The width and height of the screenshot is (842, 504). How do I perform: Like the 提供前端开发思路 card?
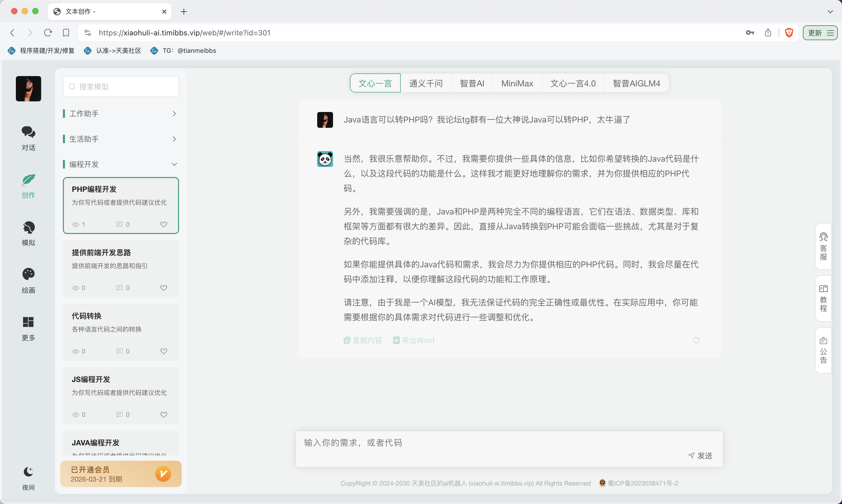click(x=164, y=288)
